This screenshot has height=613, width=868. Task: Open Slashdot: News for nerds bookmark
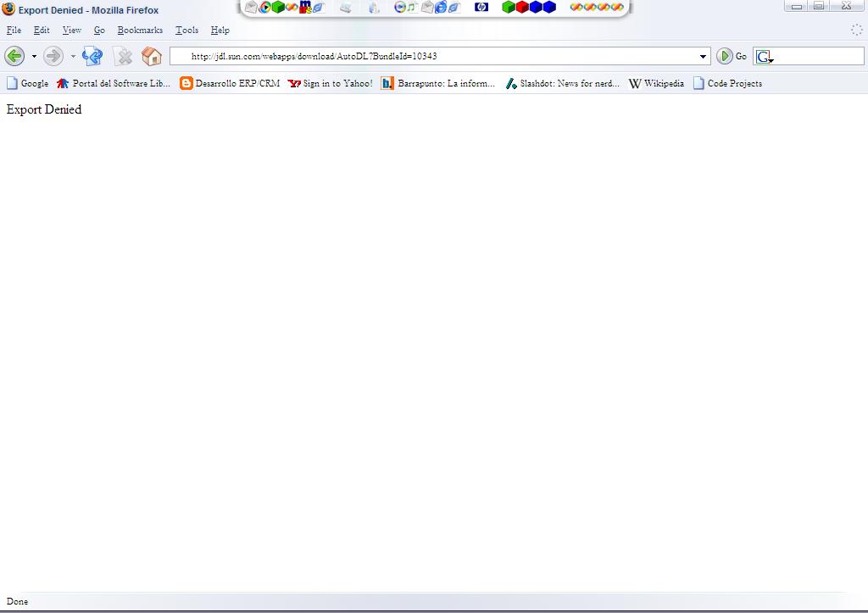pyautogui.click(x=563, y=83)
